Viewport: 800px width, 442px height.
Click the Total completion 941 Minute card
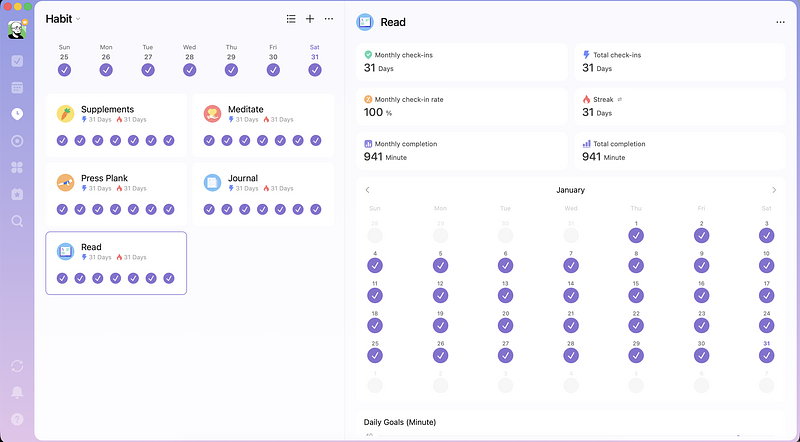(x=680, y=151)
